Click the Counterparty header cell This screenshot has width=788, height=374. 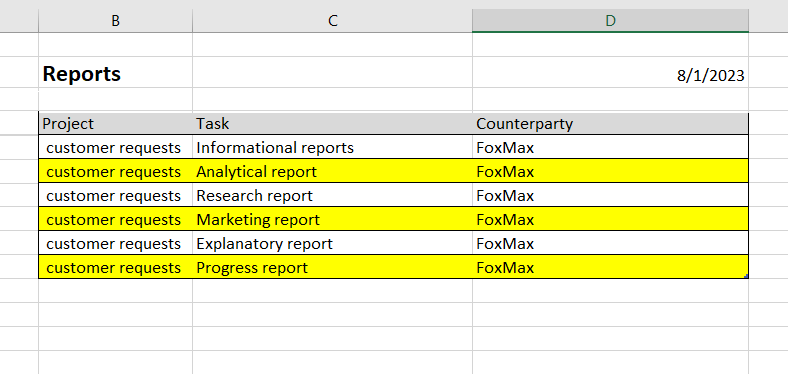tap(610, 124)
